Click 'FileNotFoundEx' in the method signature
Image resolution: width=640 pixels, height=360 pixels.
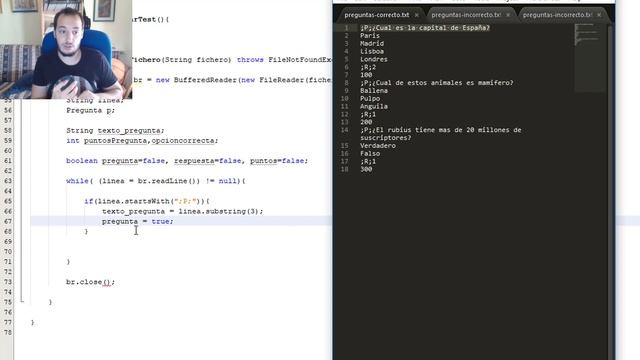pos(300,60)
